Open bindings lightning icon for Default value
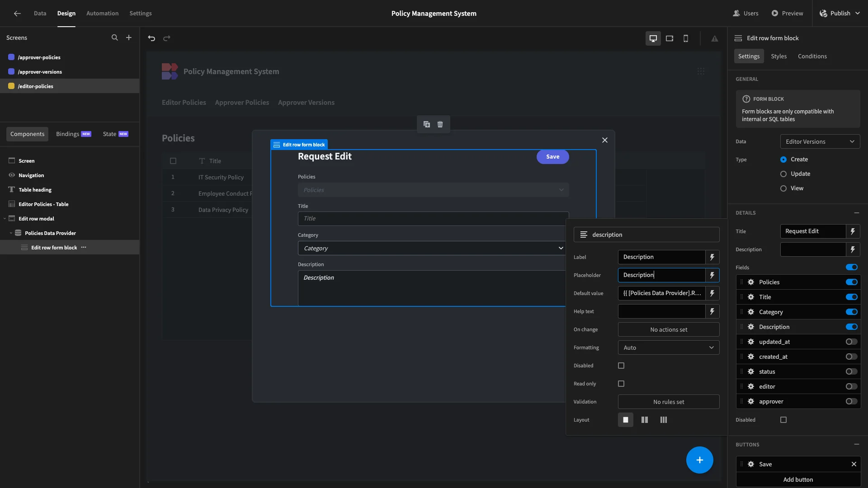 (712, 293)
